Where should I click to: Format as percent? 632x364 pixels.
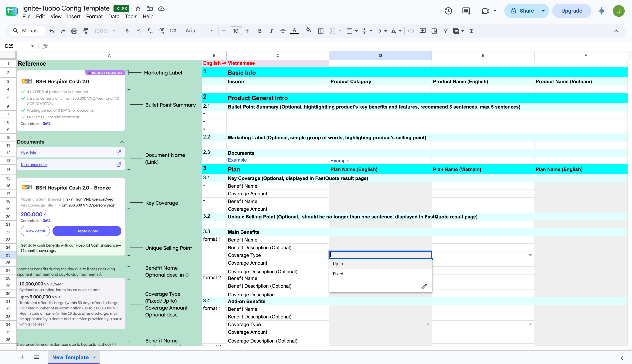(138, 31)
